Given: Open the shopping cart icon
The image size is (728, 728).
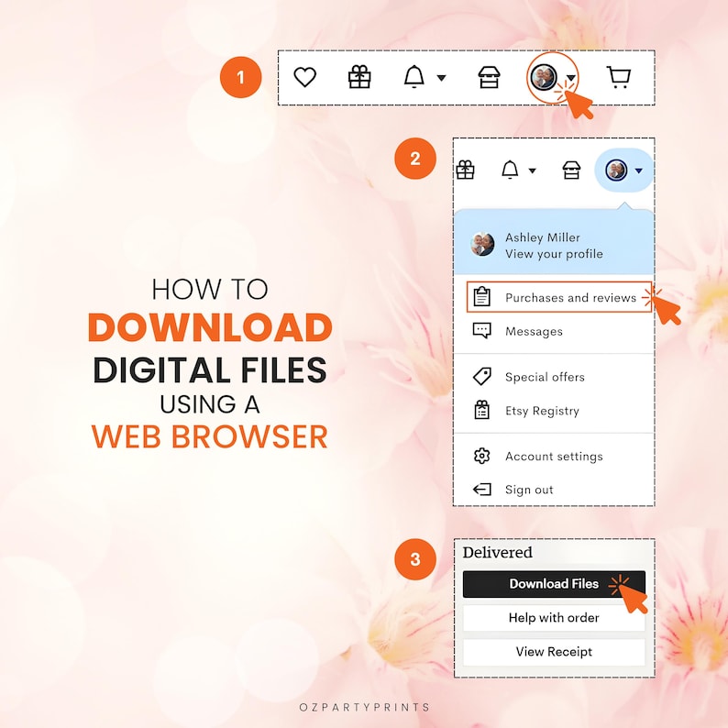Looking at the screenshot, I should tap(618, 77).
